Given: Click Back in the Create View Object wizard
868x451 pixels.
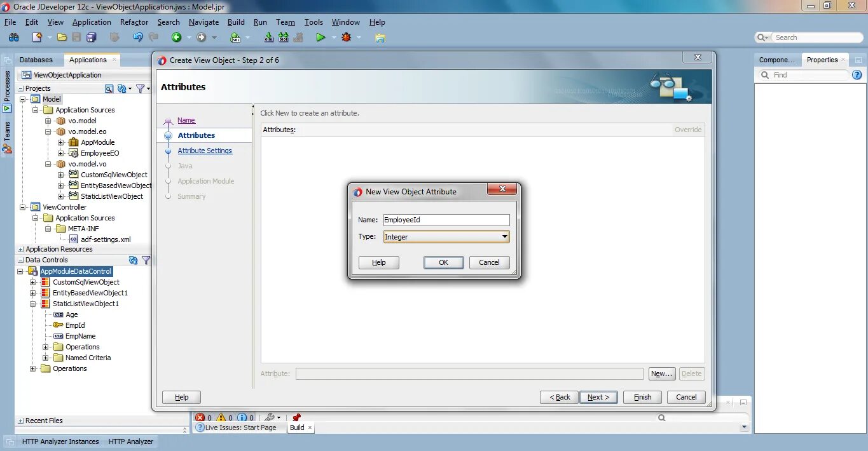Looking at the screenshot, I should pos(560,397).
